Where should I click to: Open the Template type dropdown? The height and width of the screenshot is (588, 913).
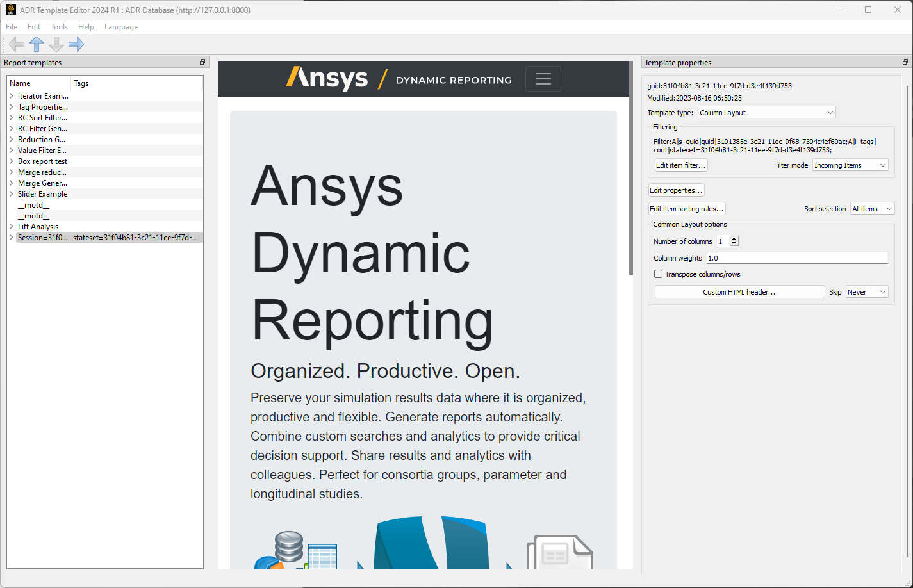(x=767, y=113)
